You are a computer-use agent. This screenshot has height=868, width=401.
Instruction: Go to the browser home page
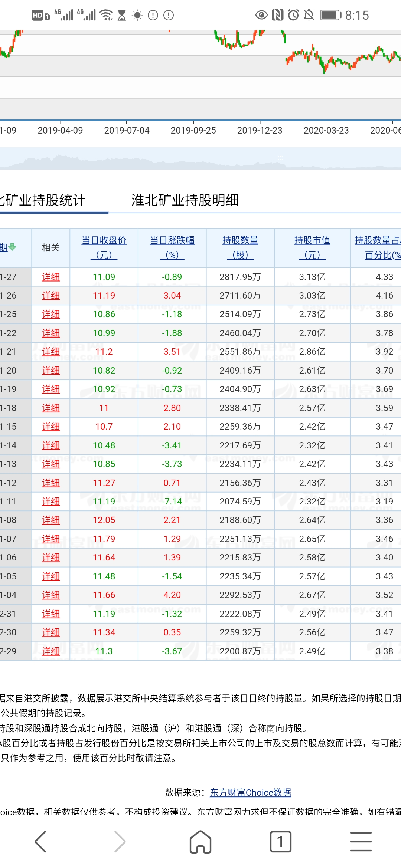pyautogui.click(x=200, y=842)
